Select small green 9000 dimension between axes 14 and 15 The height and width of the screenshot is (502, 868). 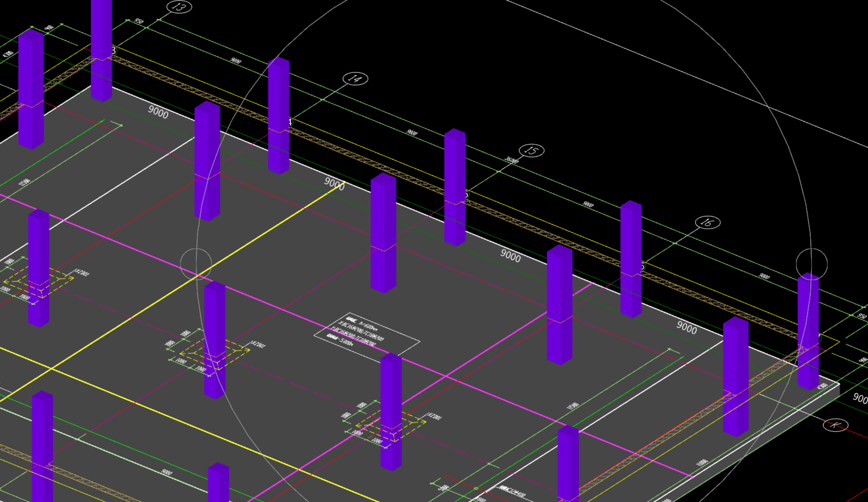pyautogui.click(x=412, y=132)
